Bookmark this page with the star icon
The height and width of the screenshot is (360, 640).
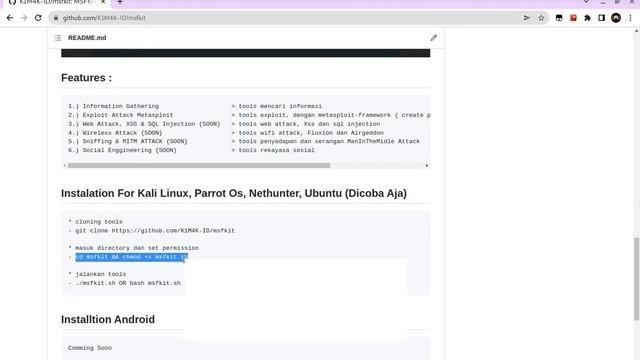click(541, 18)
